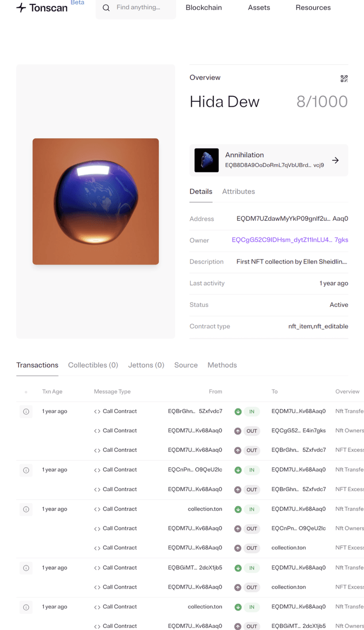This screenshot has height=630, width=364.
Task: Click the info icon on first transaction
Action: pyautogui.click(x=26, y=411)
